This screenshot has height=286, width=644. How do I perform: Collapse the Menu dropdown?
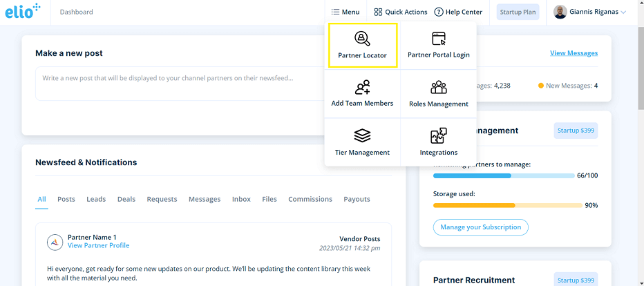[x=345, y=12]
